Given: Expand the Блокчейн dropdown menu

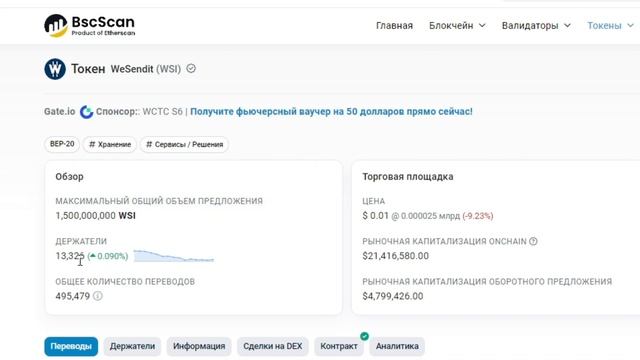Looking at the screenshot, I should click(457, 25).
